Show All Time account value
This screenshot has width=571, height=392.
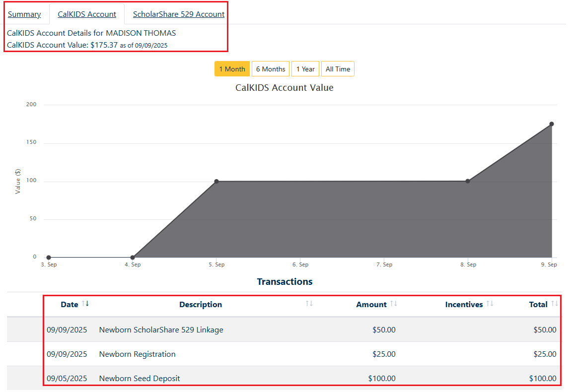coord(338,69)
